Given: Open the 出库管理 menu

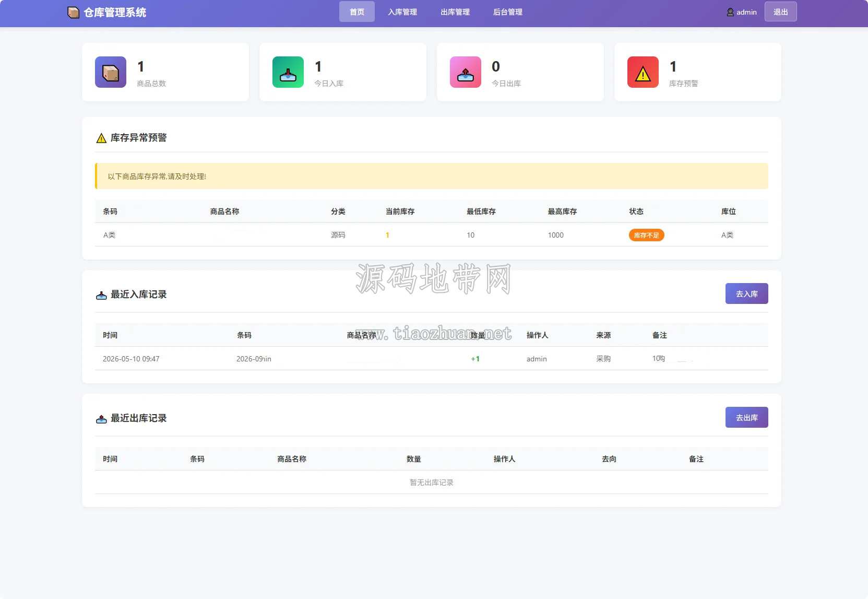Looking at the screenshot, I should [x=455, y=11].
